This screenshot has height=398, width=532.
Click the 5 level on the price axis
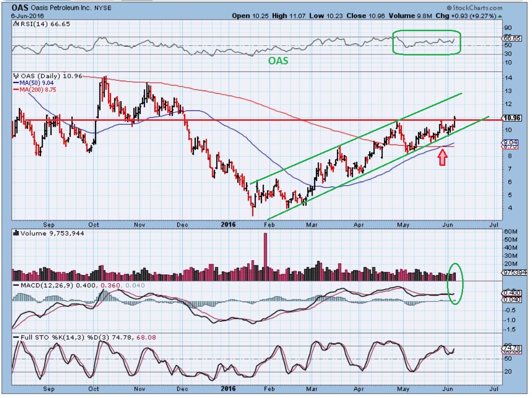[x=510, y=195]
